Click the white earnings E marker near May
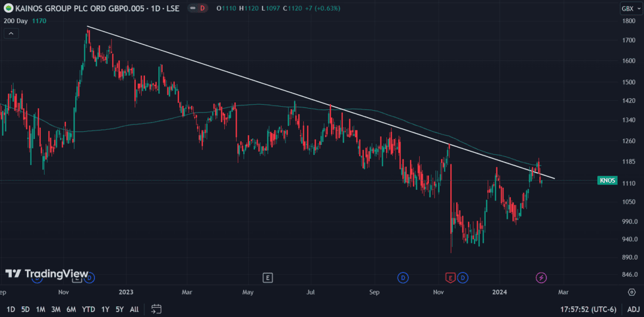Image resolution: width=644 pixels, height=317 pixels. click(267, 277)
